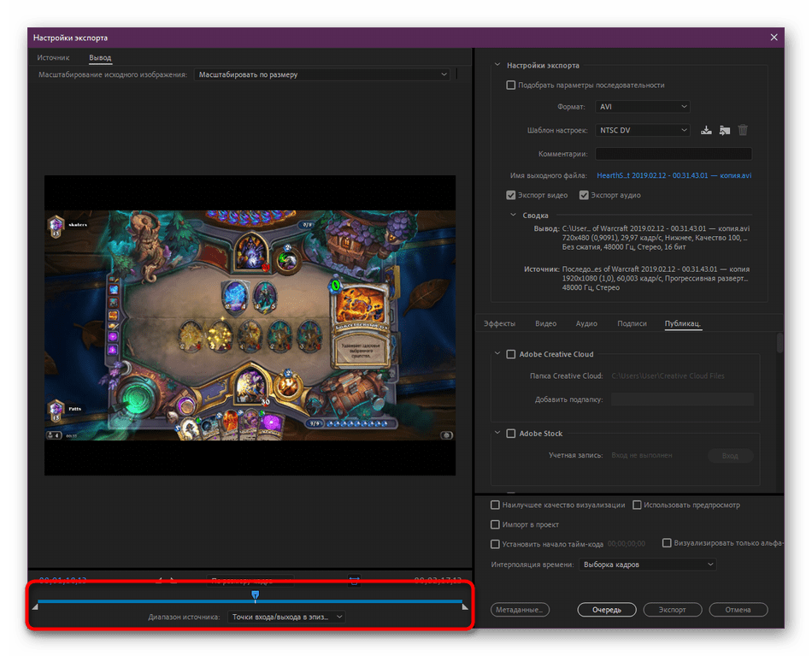Image resolution: width=812 pixels, height=656 pixels.
Task: Click the timeline out-point triangle marker
Action: tap(465, 606)
